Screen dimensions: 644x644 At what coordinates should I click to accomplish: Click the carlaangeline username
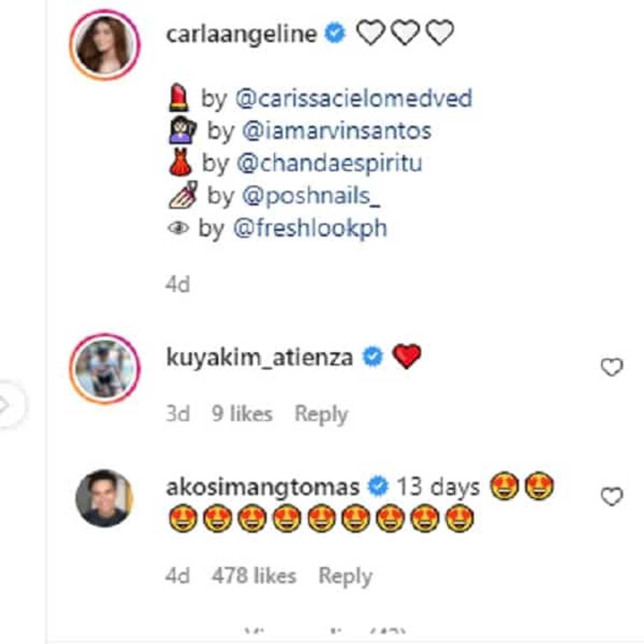click(241, 33)
